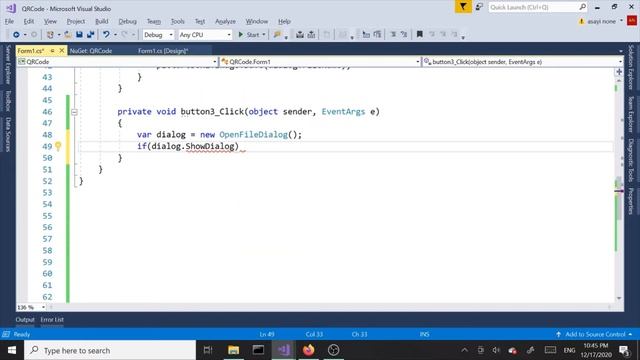
Task: Pin the Form1.cs tab
Action: (x=52, y=51)
